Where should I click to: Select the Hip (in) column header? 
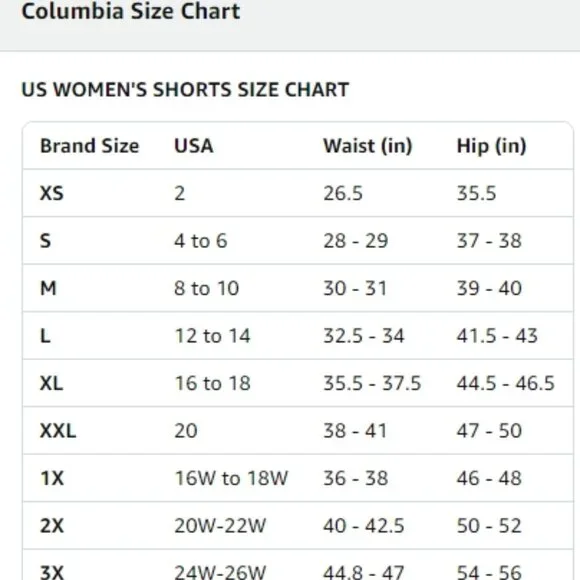click(x=491, y=146)
